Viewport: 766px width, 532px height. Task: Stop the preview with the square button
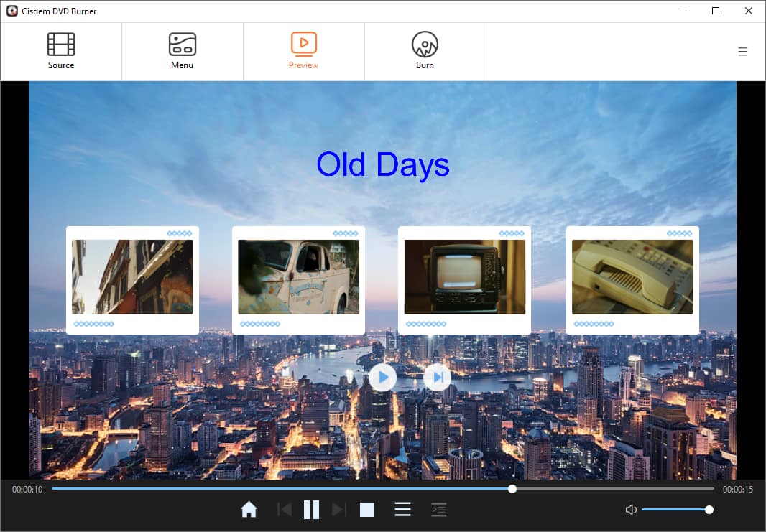click(367, 510)
